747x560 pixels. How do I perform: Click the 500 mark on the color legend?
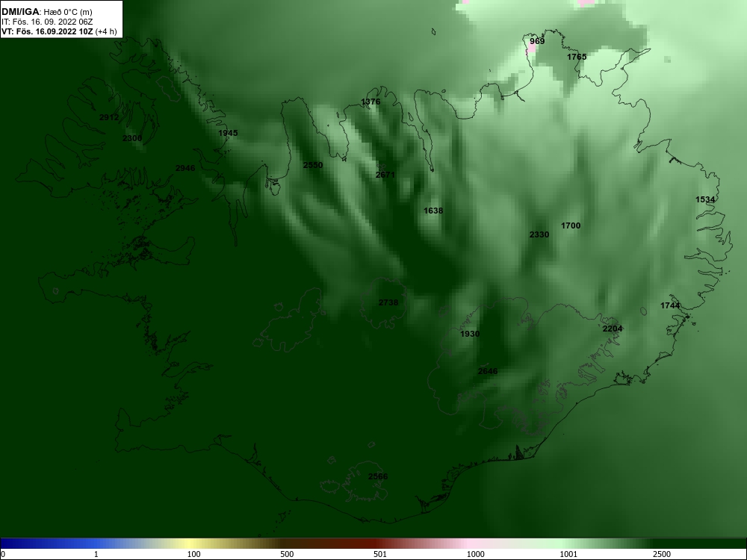click(288, 554)
